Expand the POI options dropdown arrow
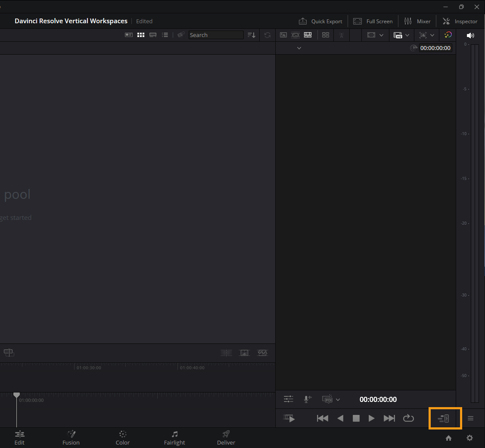485x448 pixels. coord(338,399)
